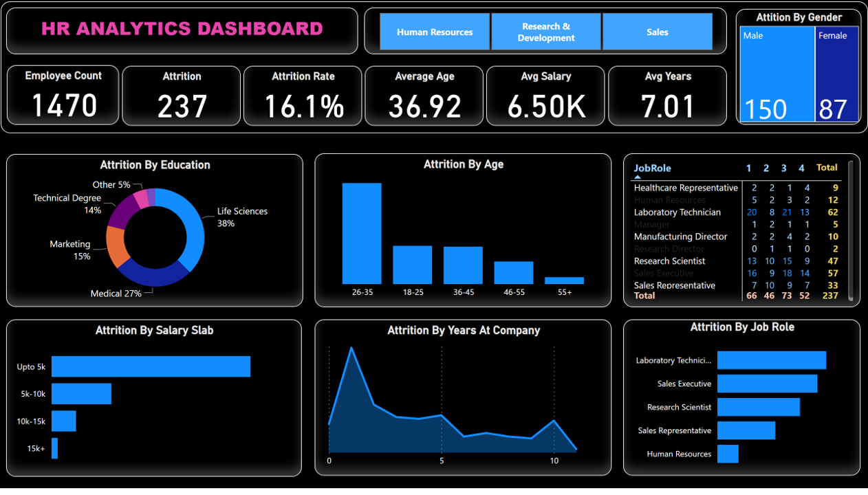Click the Employee Count KPI card
The image size is (868, 495).
(x=63, y=96)
